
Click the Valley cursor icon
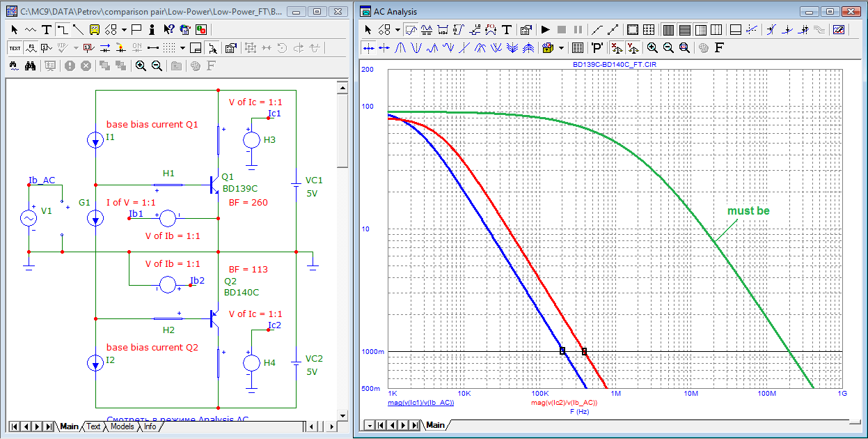coord(416,47)
